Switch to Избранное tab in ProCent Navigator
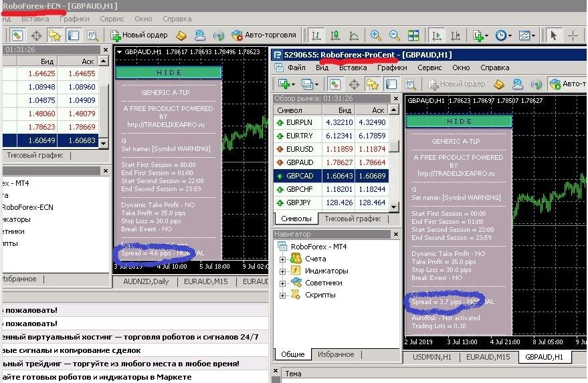Image resolution: width=588 pixels, height=383 pixels. point(336,354)
